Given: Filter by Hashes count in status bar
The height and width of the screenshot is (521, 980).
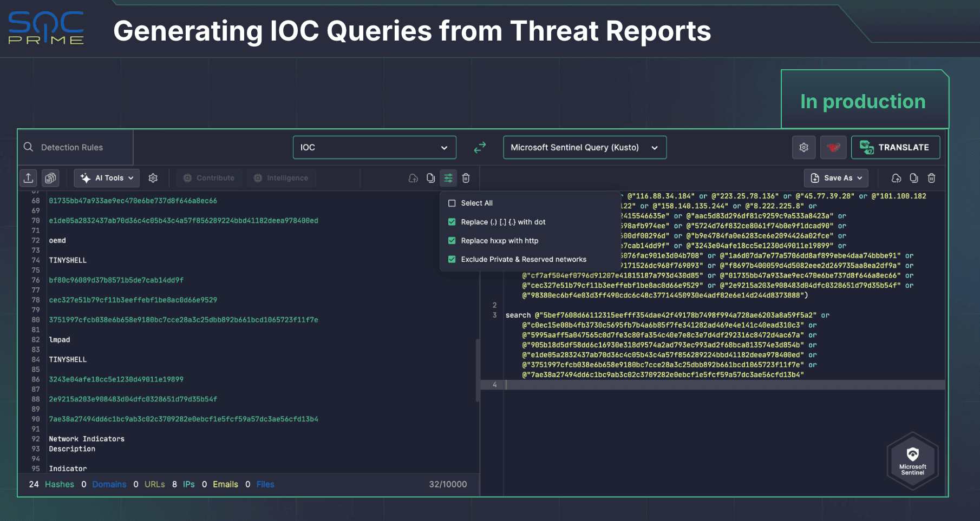Looking at the screenshot, I should (51, 484).
